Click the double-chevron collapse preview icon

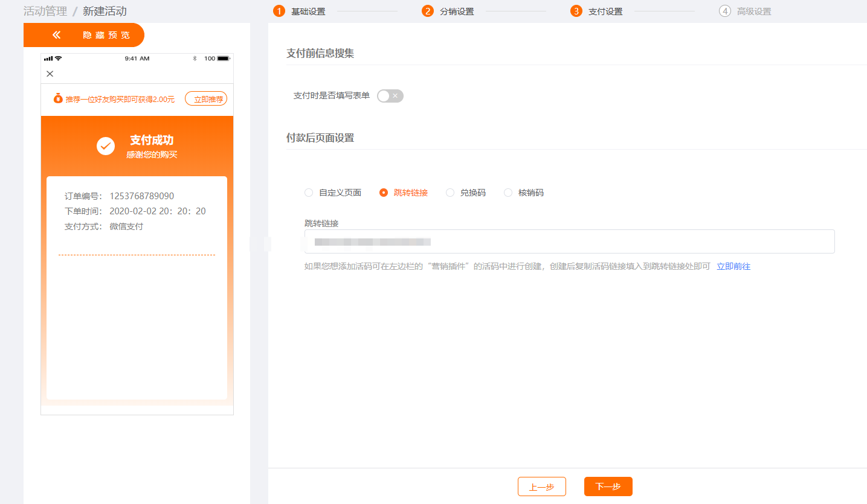[x=56, y=35]
